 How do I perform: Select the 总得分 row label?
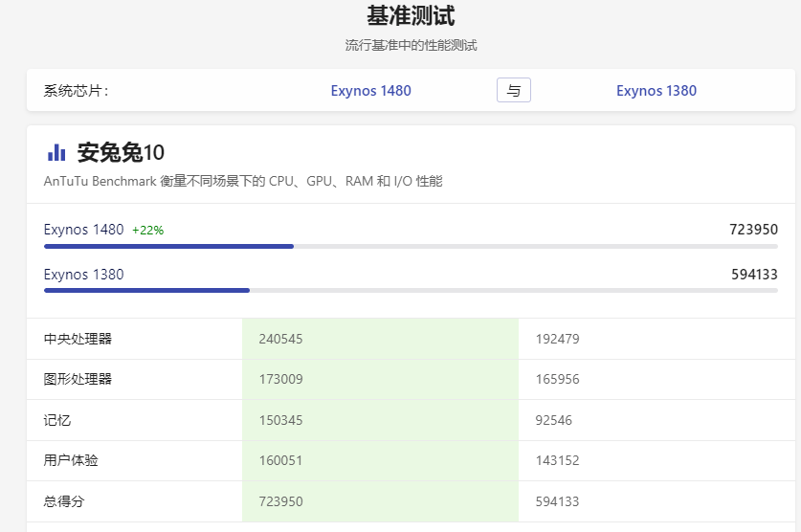pyautogui.click(x=64, y=501)
